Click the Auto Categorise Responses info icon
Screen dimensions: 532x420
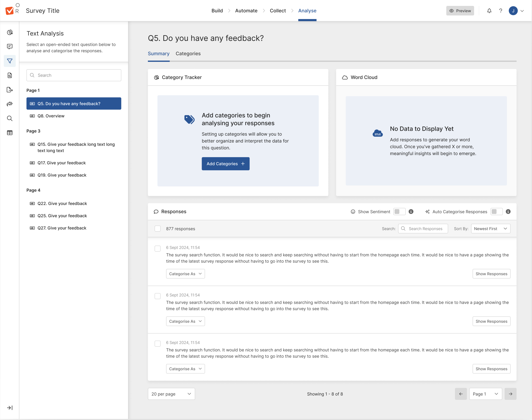tap(508, 211)
